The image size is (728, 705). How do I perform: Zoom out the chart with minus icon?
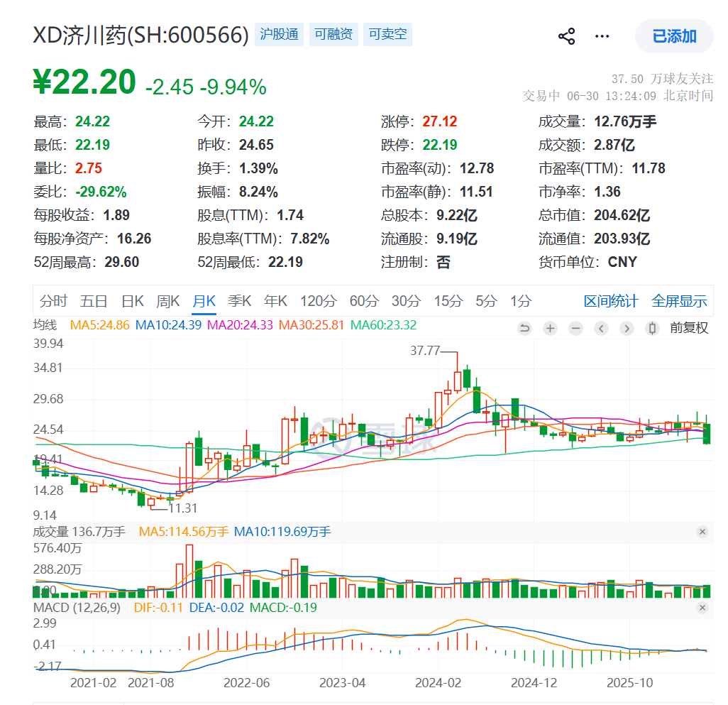[x=575, y=328]
